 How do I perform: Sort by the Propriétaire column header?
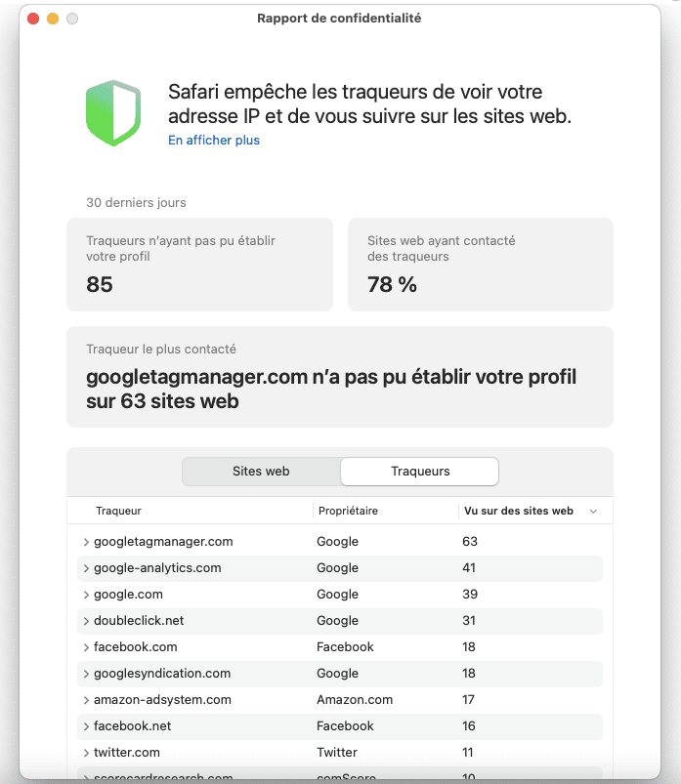[347, 511]
